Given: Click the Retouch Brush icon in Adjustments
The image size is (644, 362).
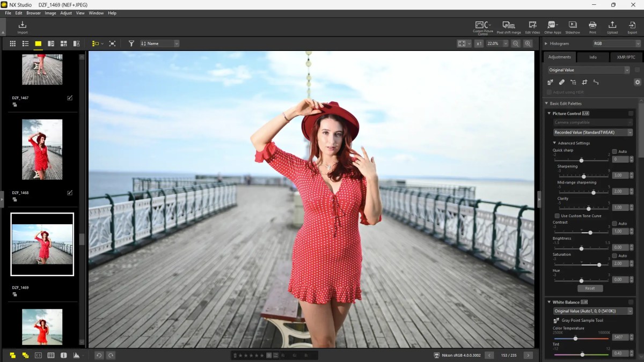Looking at the screenshot, I should click(562, 82).
